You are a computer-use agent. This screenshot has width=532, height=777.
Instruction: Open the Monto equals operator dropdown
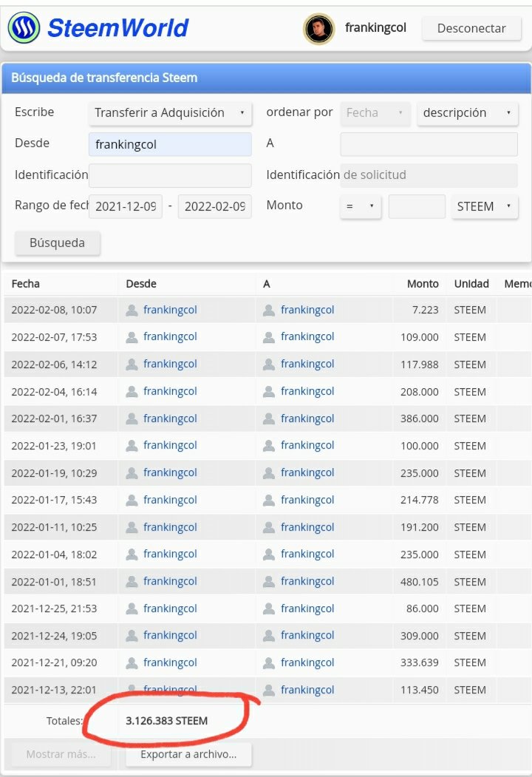[x=361, y=206]
